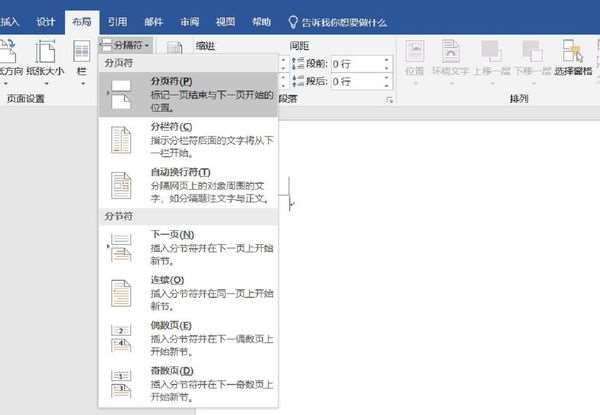Increase 段前 spacing before with up arrow
Image resolution: width=600 pixels, height=415 pixels.
point(386,60)
